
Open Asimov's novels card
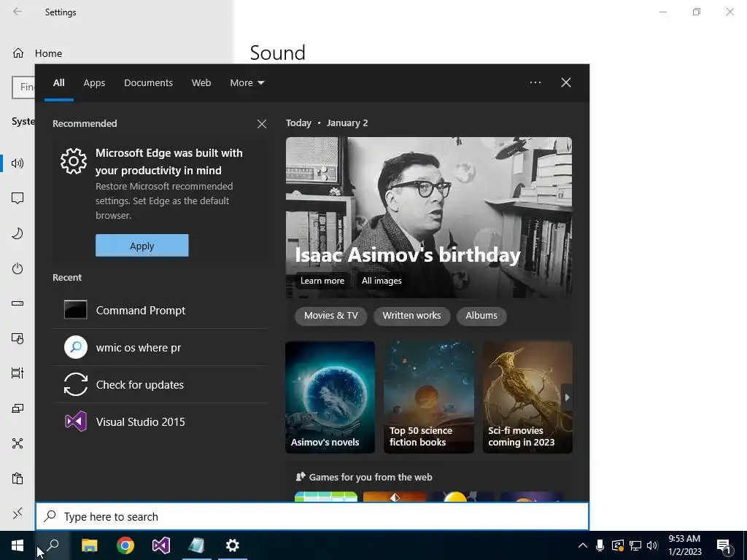[330, 397]
